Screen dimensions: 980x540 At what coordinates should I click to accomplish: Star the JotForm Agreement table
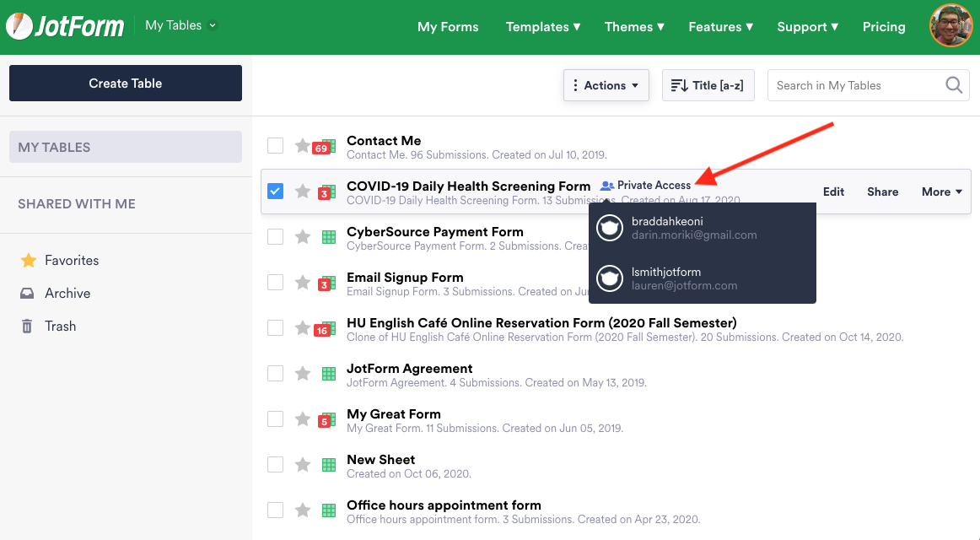303,374
